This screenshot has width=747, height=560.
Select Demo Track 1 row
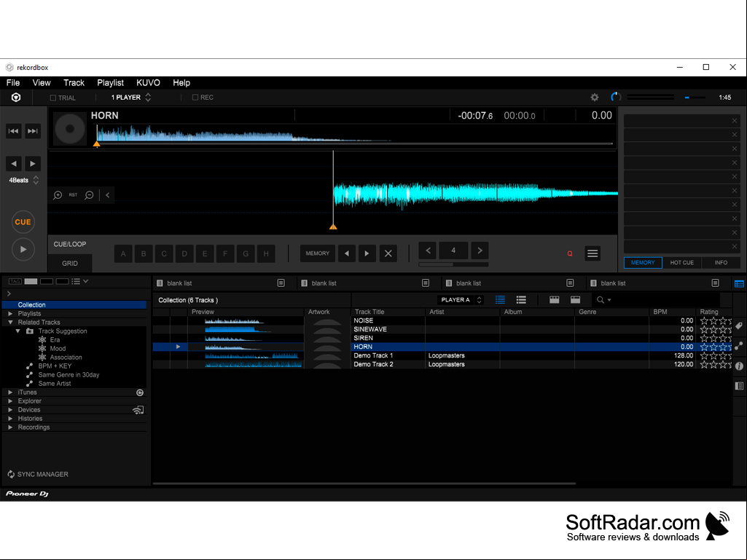pyautogui.click(x=442, y=355)
